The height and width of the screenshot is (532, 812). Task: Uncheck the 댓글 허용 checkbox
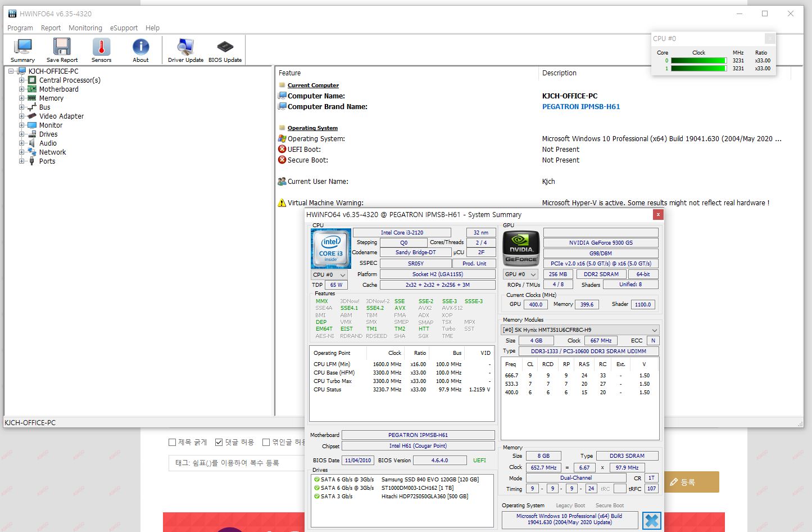pos(219,442)
